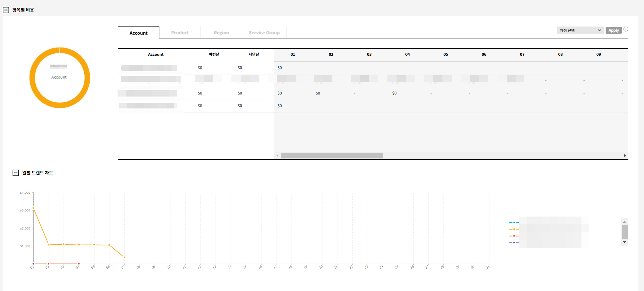Click the table's left scroll arrow

(278, 156)
